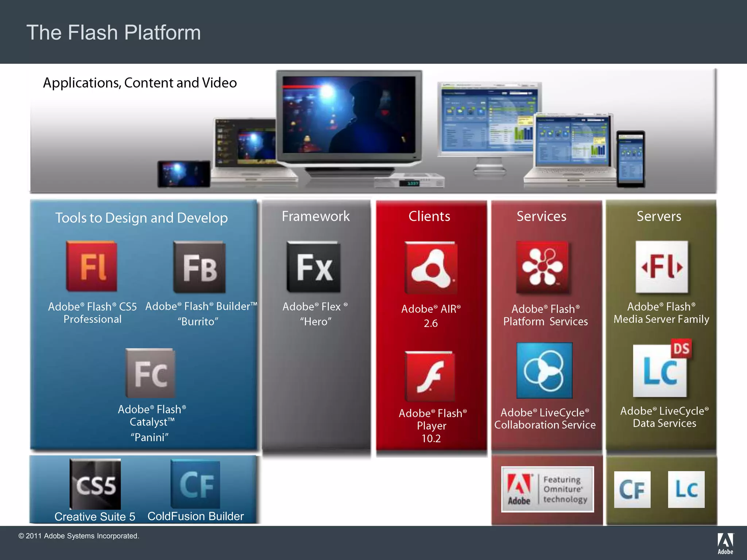This screenshot has height=560, width=747.
Task: Click the 'Creative Suite 5' label
Action: pyautogui.click(x=95, y=517)
